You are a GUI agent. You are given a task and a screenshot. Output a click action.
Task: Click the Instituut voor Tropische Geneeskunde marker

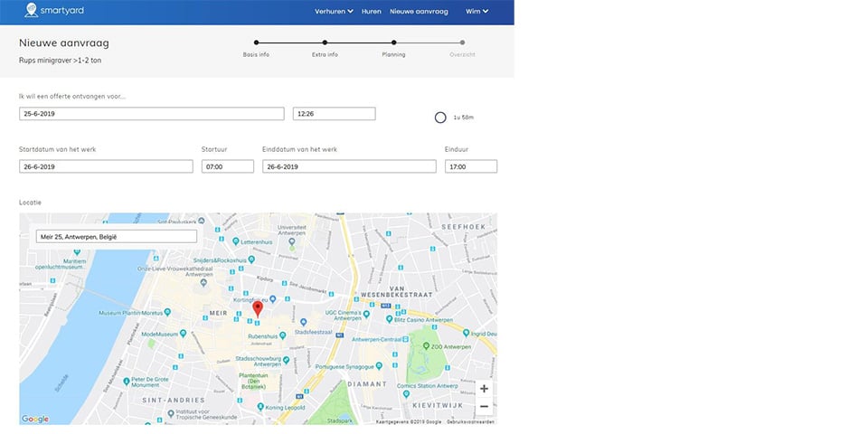pos(171,412)
